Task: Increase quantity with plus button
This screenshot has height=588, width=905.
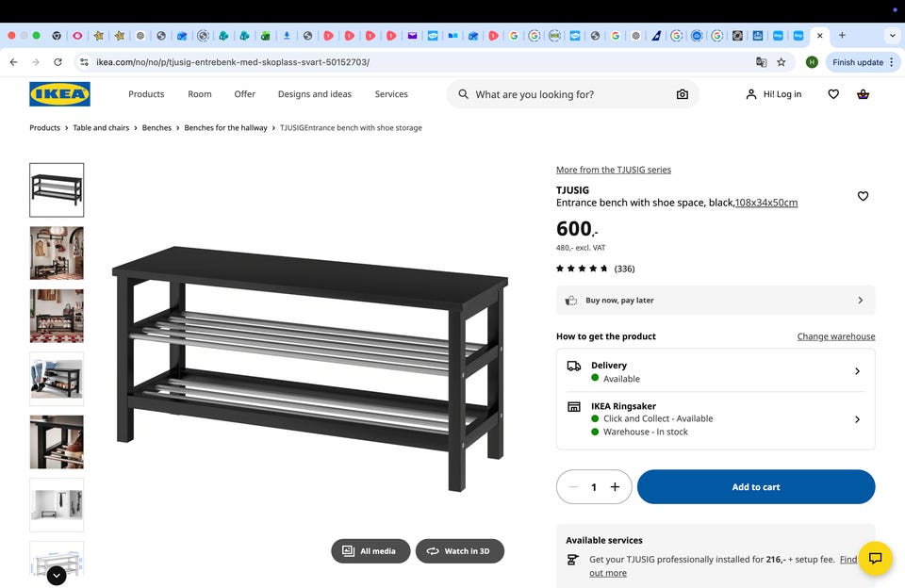Action: (x=616, y=487)
